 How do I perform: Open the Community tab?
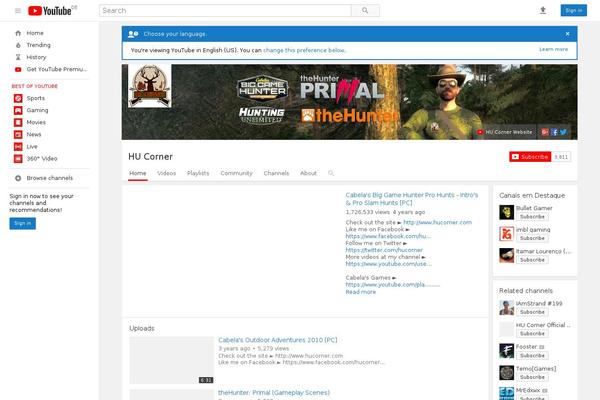[x=236, y=173]
